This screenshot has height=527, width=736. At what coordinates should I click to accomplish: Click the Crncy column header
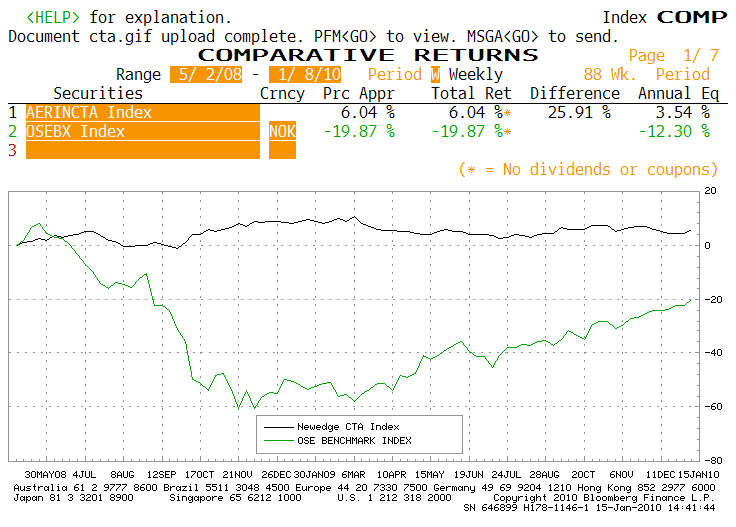click(282, 94)
